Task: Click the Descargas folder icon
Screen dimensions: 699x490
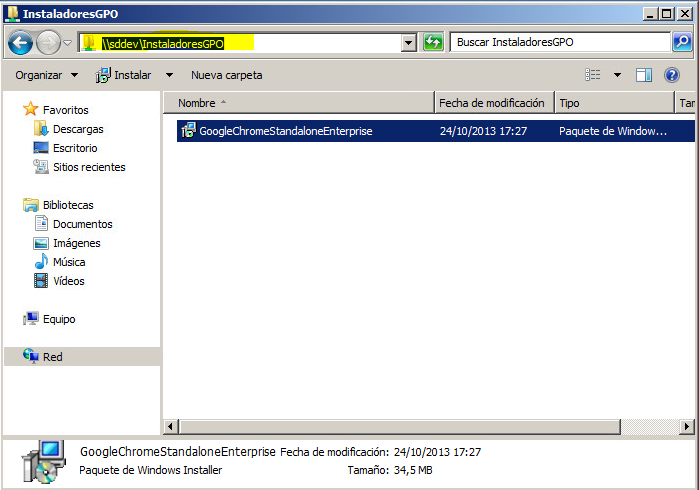Action: click(x=41, y=128)
